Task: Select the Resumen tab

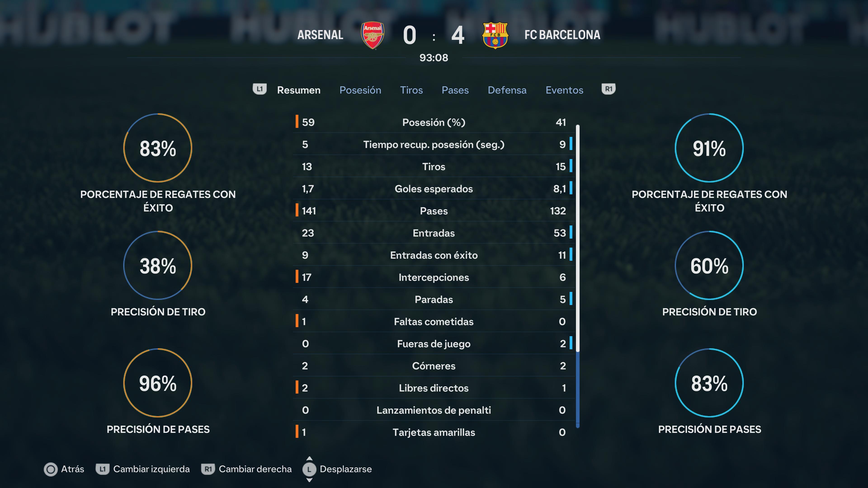Action: (x=299, y=90)
